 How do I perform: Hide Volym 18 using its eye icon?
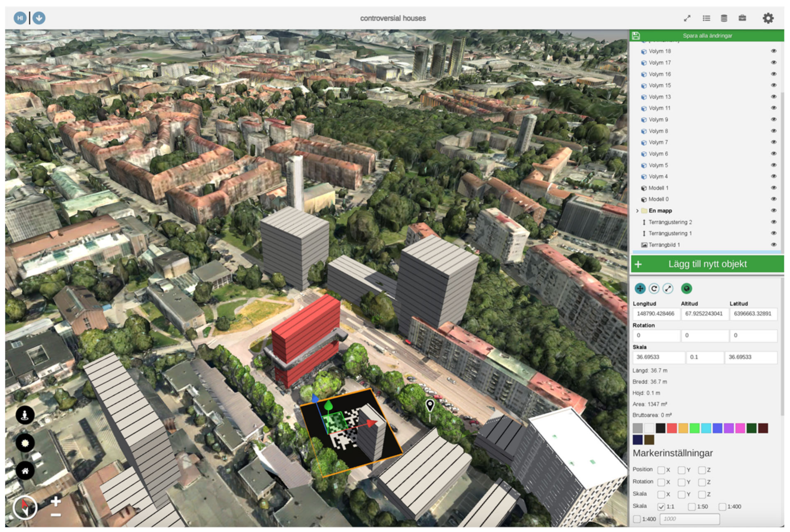pos(773,51)
